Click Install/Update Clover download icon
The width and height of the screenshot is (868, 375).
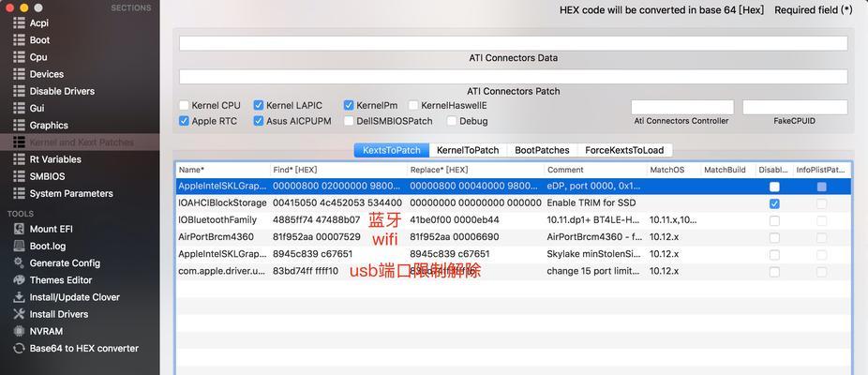coord(20,297)
